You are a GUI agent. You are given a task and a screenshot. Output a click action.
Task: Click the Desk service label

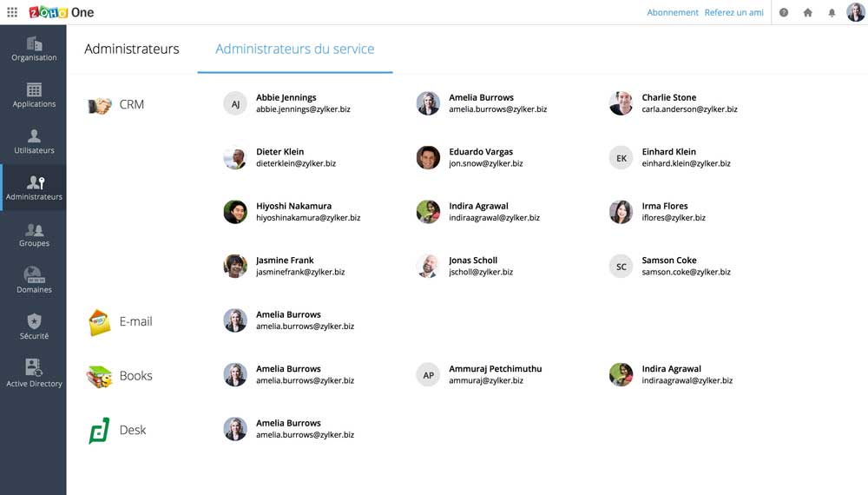(133, 430)
